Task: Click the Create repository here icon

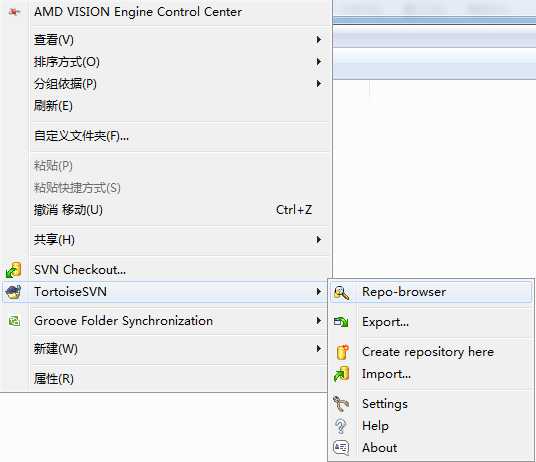Action: coord(342,352)
